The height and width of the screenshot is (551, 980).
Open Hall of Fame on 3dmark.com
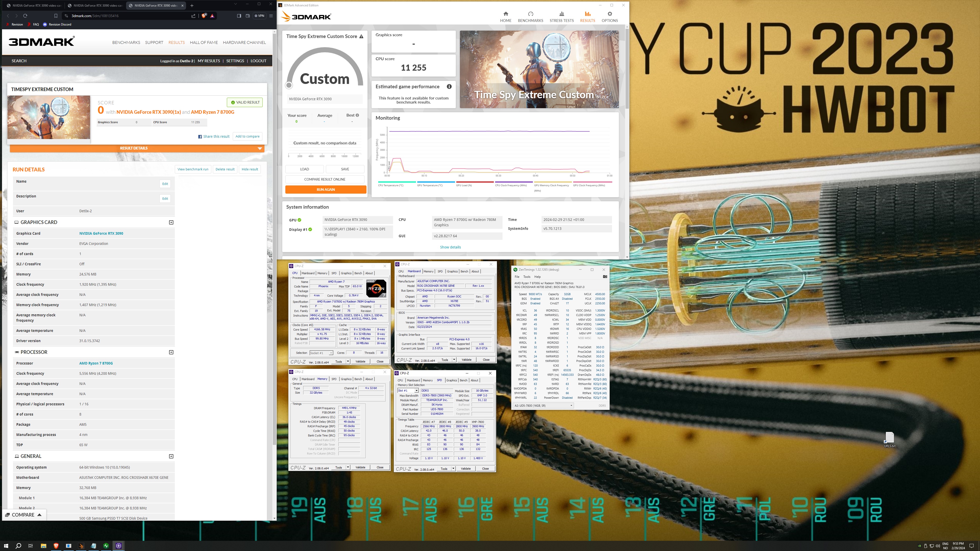tap(204, 43)
